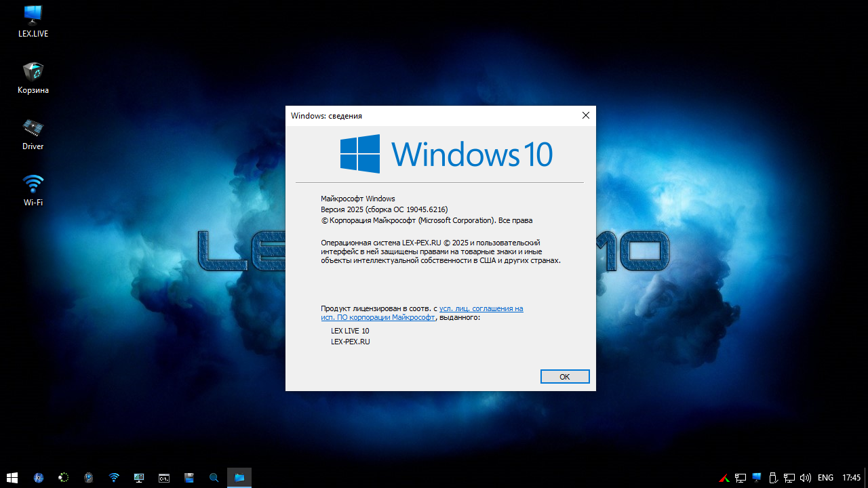Click the red-green triangle tray icon

pos(724,478)
